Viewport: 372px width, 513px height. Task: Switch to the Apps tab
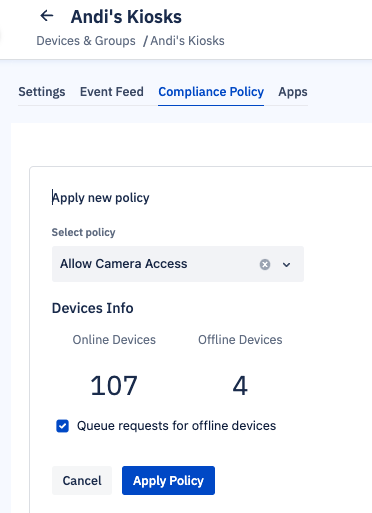[293, 92]
